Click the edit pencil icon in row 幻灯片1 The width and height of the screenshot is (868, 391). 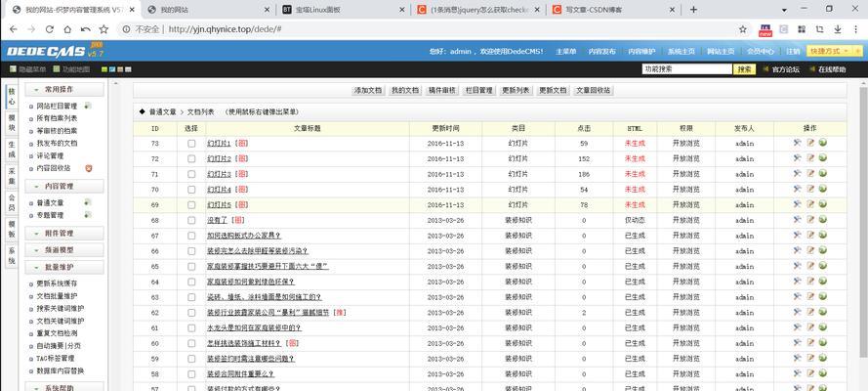click(x=811, y=143)
